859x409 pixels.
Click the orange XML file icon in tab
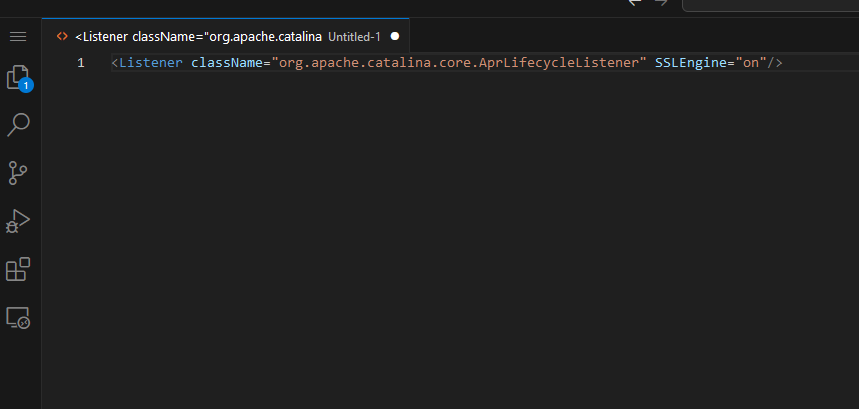pos(62,37)
